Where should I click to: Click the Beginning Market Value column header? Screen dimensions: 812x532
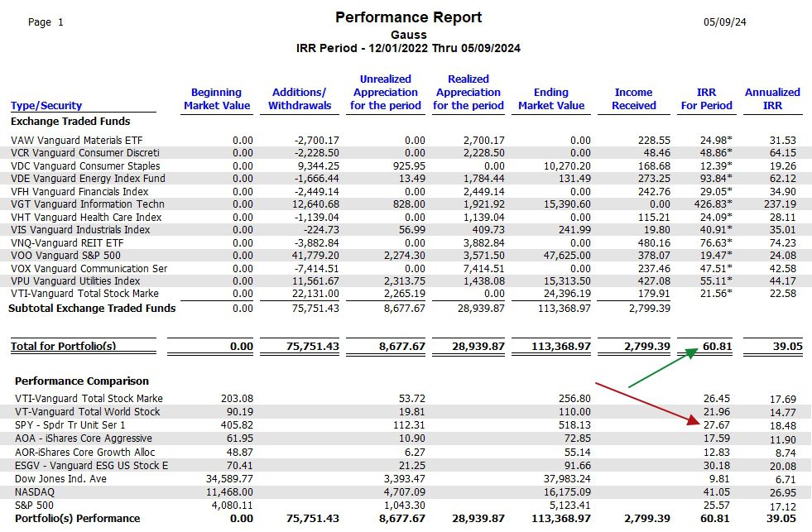click(217, 98)
